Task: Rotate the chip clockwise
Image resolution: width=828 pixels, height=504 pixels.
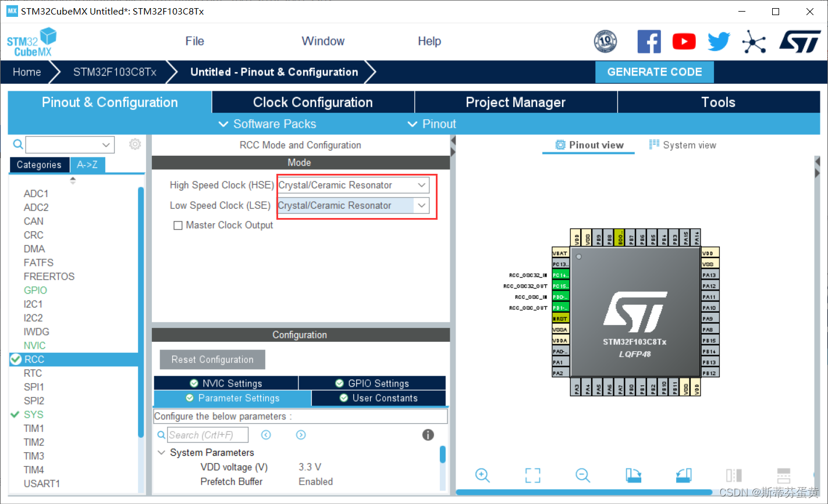Action: pos(633,475)
